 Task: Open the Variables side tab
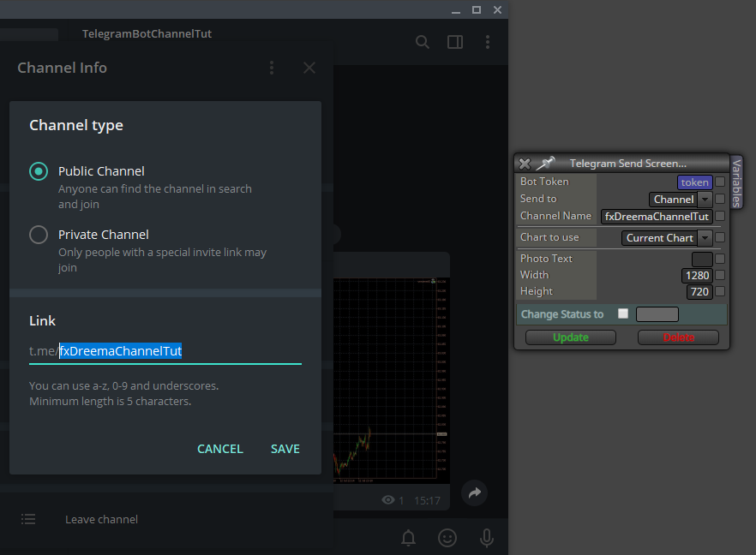click(x=736, y=182)
